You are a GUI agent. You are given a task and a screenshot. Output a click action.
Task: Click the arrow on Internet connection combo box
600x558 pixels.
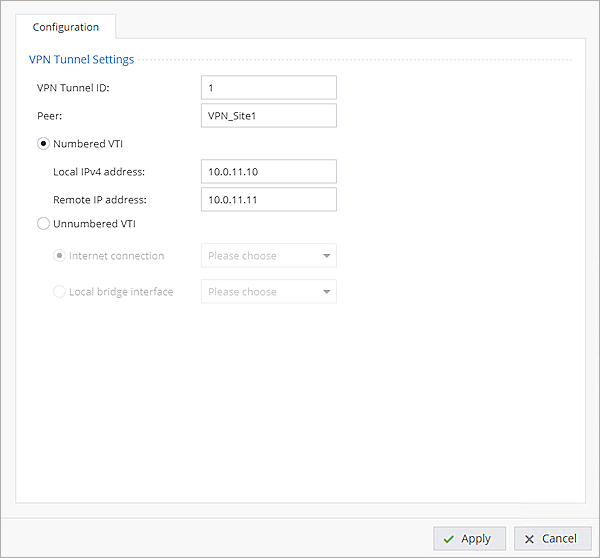tap(326, 256)
